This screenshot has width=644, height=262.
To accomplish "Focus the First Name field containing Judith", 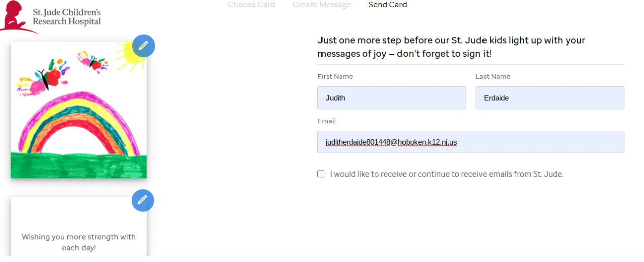I will (x=391, y=98).
